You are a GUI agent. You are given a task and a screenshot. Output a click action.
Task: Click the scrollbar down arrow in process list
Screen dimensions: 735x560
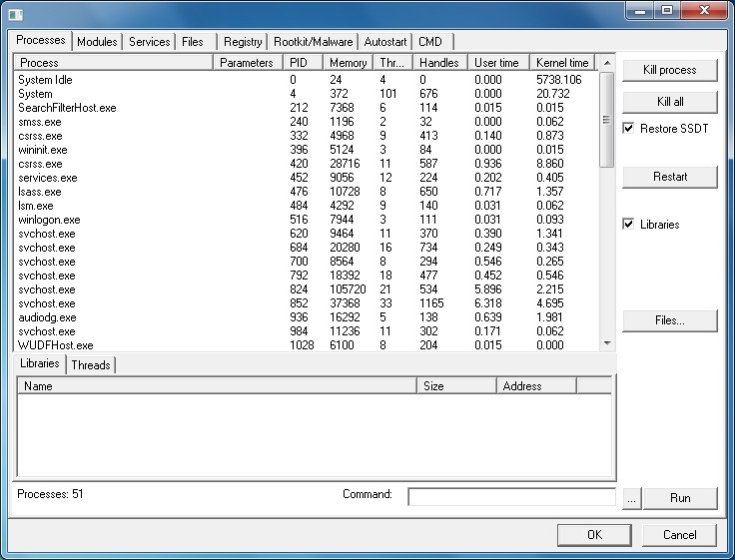coord(607,343)
